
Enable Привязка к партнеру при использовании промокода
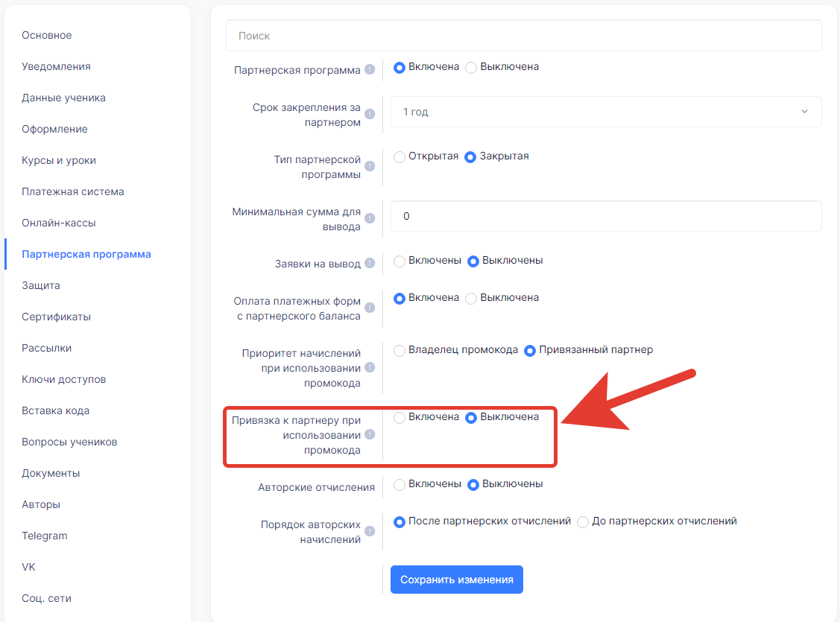(400, 418)
